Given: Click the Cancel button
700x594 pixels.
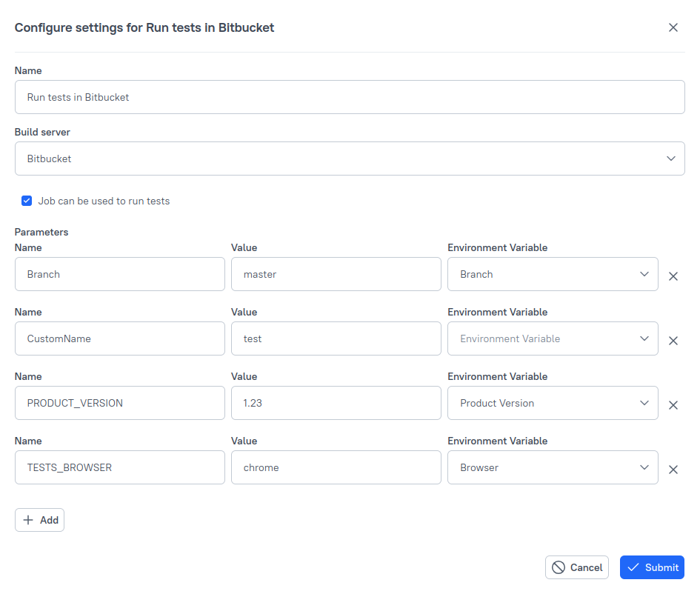Looking at the screenshot, I should 577,567.
